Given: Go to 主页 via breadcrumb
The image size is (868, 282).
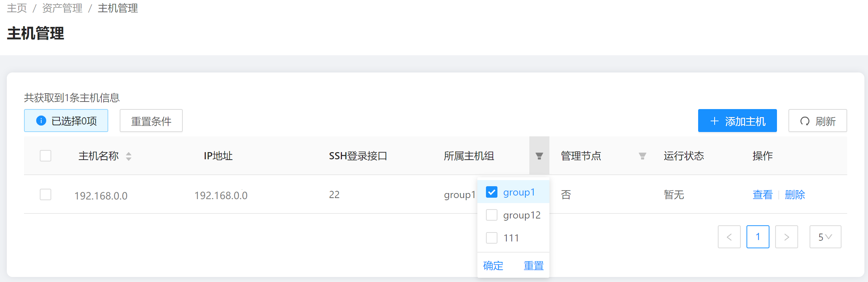Looking at the screenshot, I should [x=17, y=8].
